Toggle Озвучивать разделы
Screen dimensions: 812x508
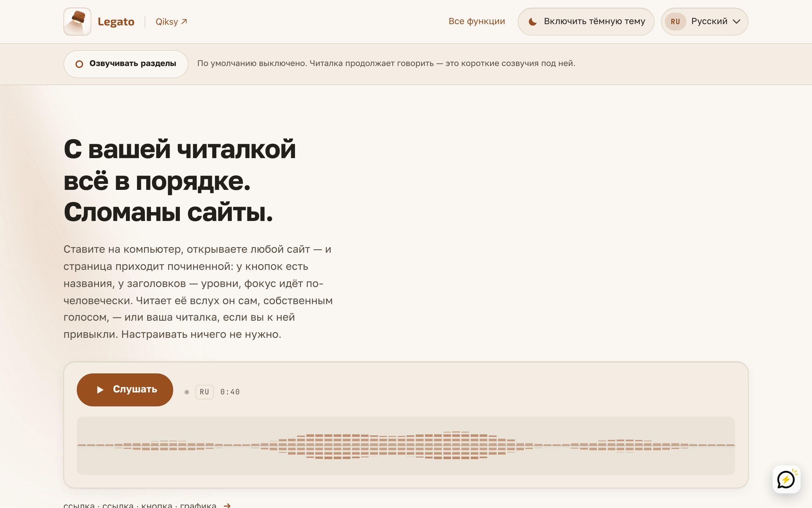tap(126, 64)
